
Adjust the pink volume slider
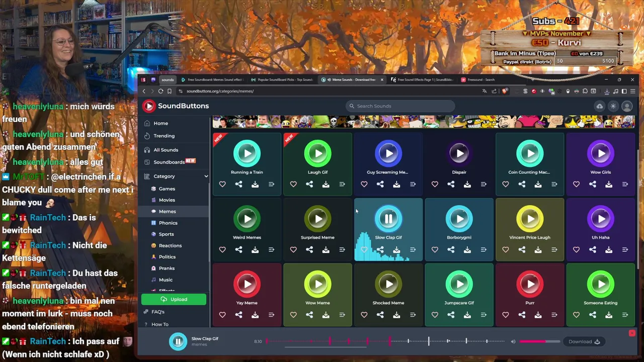point(539,341)
